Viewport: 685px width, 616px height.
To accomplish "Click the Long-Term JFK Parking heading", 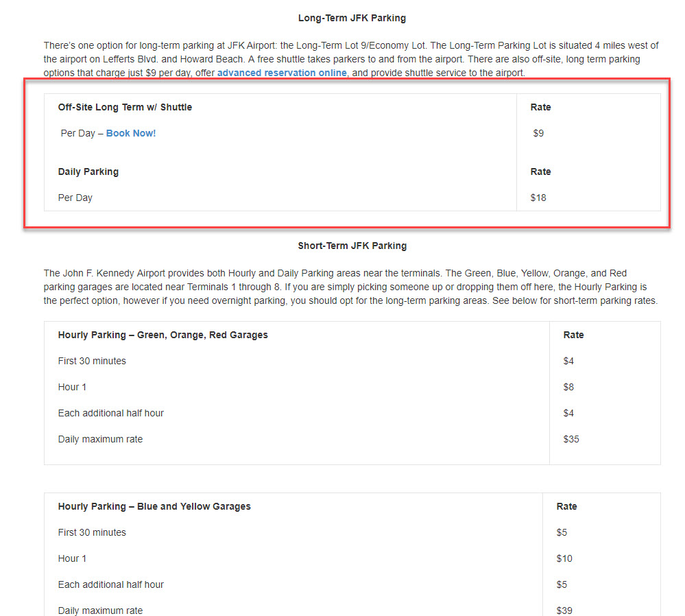I will coord(352,18).
